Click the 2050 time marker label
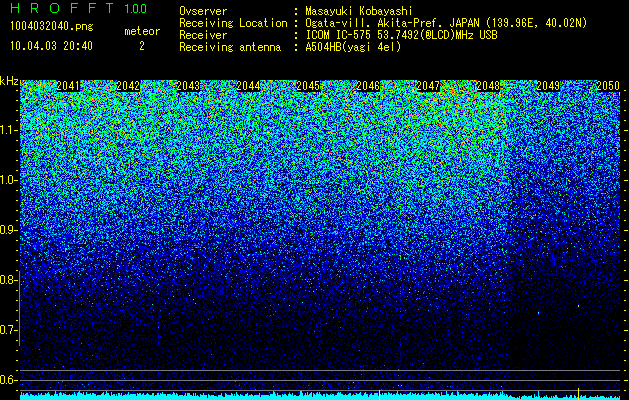The width and height of the screenshot is (629, 400). (608, 86)
